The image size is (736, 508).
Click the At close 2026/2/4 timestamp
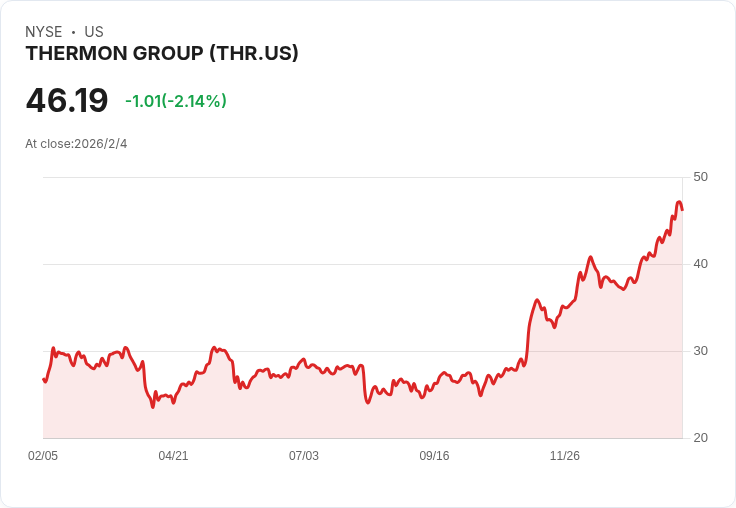(76, 144)
